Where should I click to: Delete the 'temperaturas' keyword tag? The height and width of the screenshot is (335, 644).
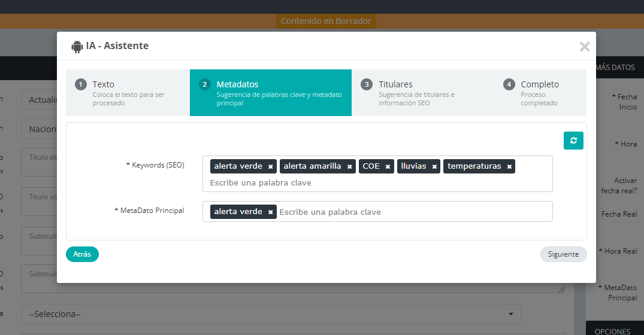(x=509, y=167)
